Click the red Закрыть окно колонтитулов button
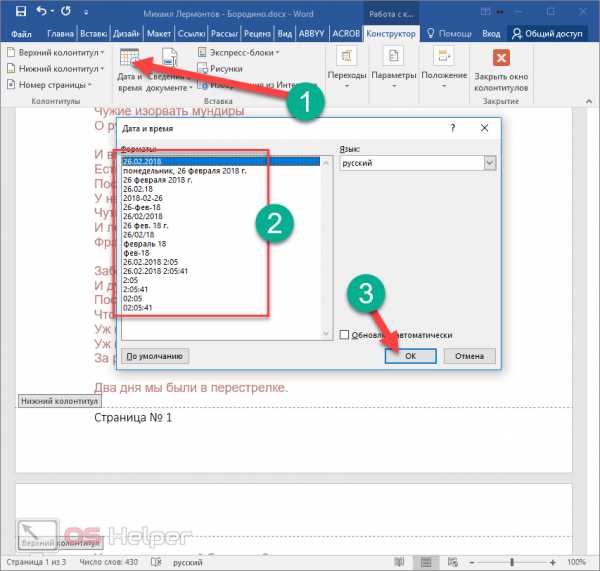This screenshot has width=600, height=571. 501,70
